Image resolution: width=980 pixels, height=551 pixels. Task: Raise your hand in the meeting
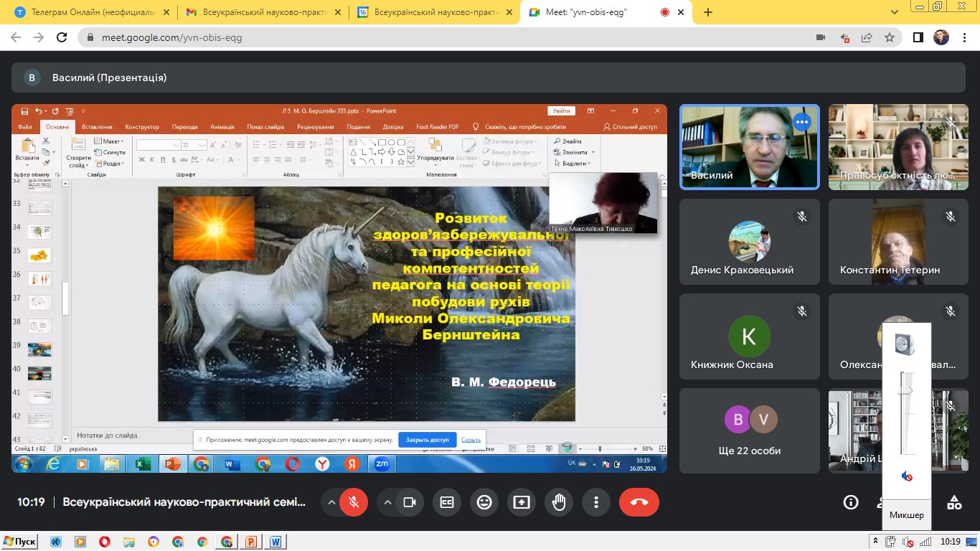(559, 502)
